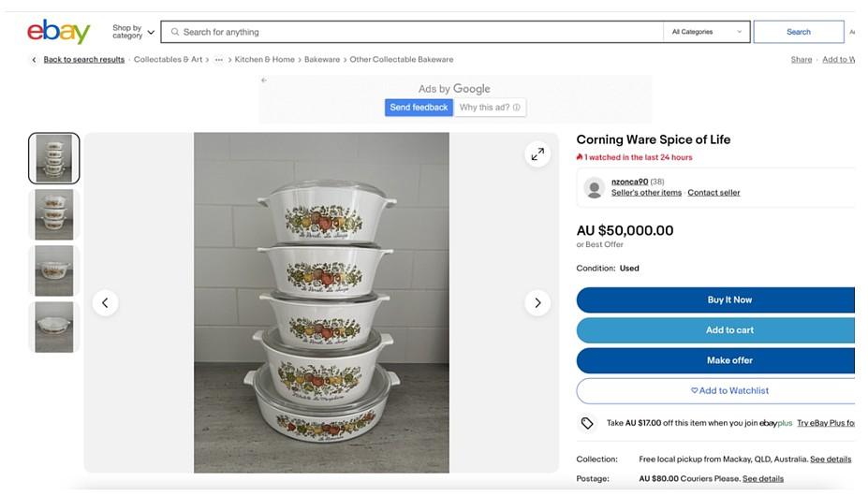This screenshot has height=496, width=868.
Task: Open the Shop by category dropdown
Action: point(133,32)
